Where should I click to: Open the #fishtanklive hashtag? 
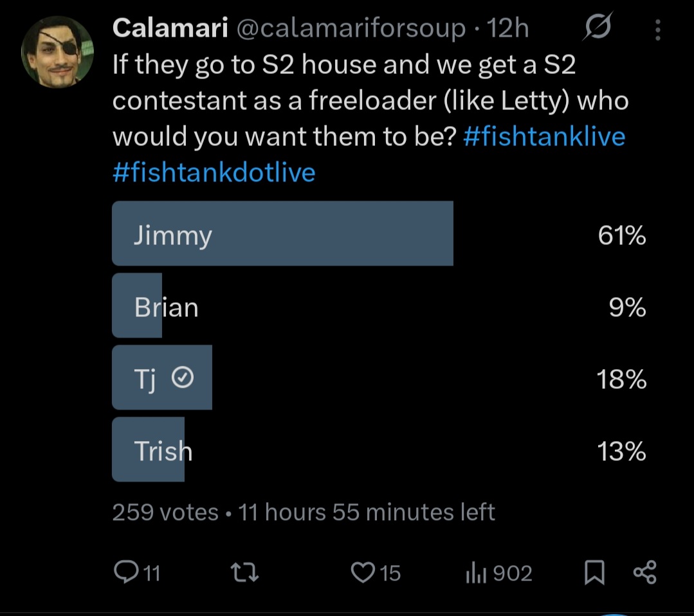[x=544, y=136]
